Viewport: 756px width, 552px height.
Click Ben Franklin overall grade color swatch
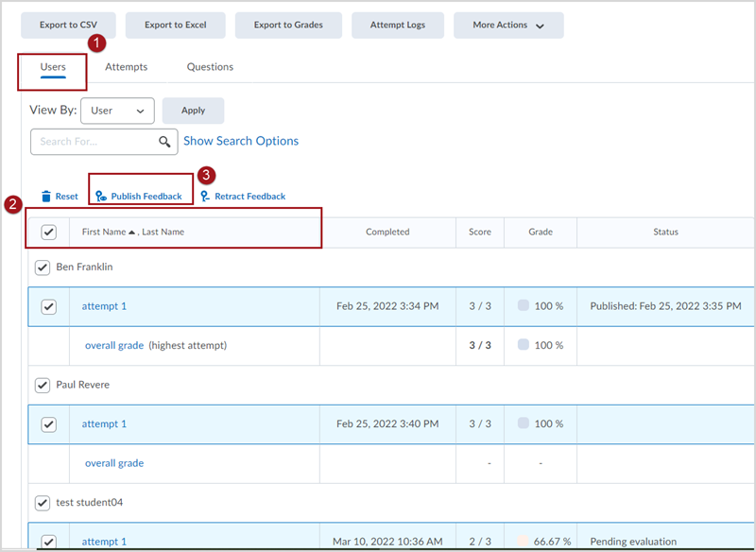tap(524, 344)
